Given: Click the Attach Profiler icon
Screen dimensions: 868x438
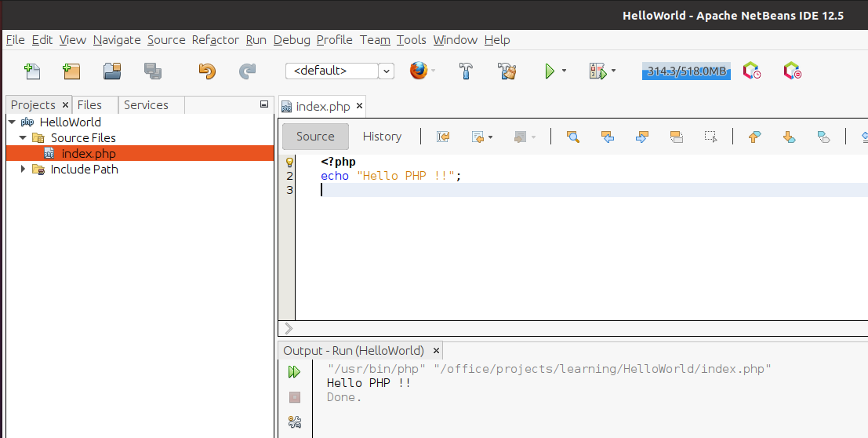Looking at the screenshot, I should [793, 71].
